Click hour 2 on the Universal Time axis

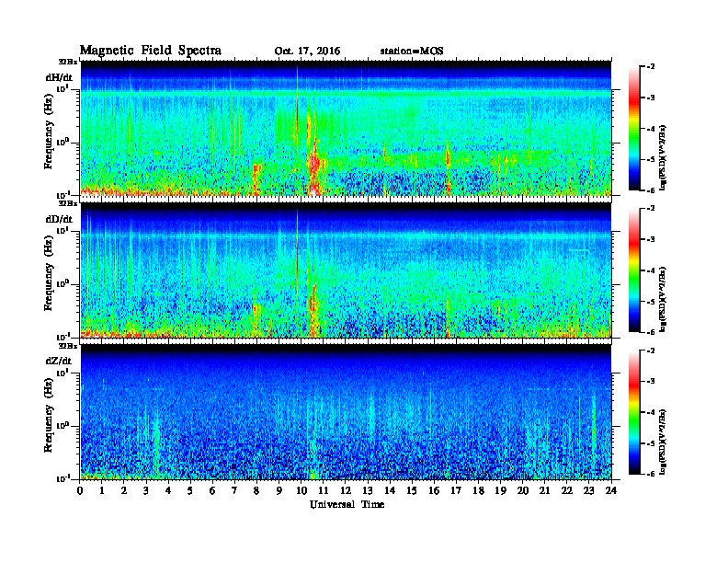[x=124, y=490]
